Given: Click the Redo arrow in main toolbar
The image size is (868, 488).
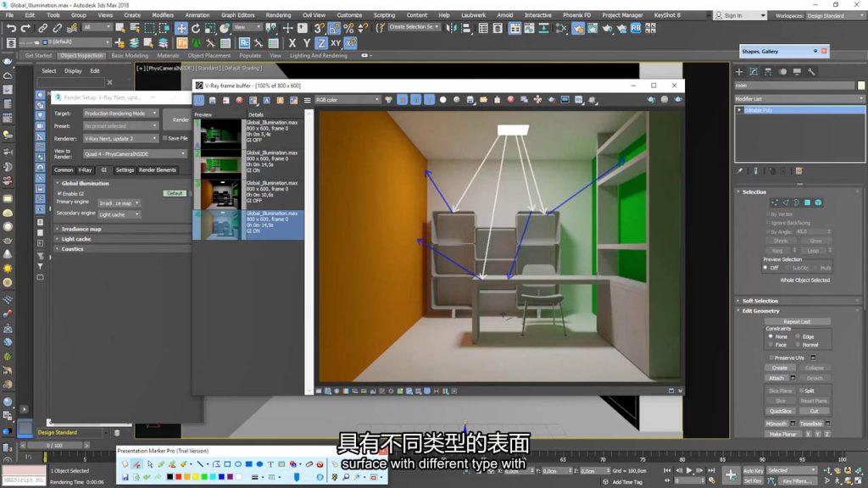Looking at the screenshot, I should pos(25,28).
